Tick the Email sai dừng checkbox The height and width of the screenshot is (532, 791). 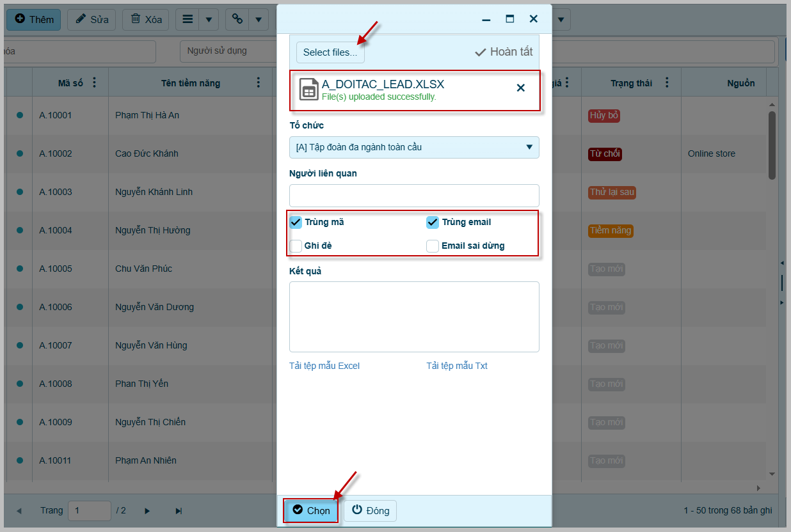point(433,246)
